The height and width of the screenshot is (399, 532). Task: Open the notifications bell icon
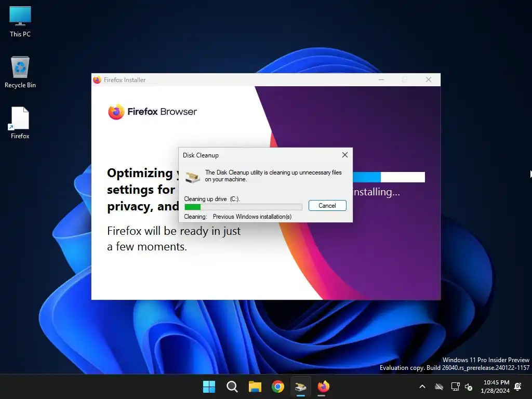(518, 387)
